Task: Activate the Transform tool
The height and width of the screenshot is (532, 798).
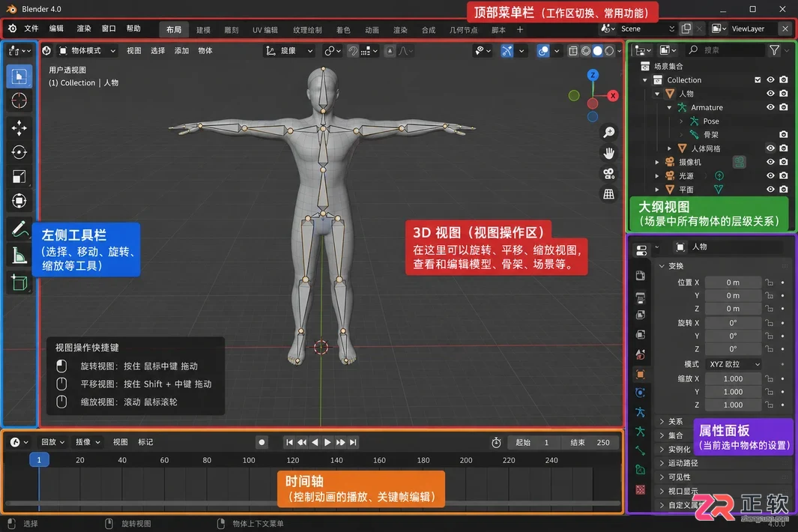Action: pyautogui.click(x=19, y=201)
